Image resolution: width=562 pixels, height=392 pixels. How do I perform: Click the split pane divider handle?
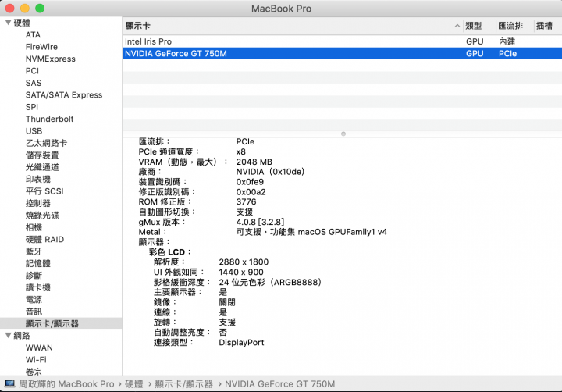[343, 134]
